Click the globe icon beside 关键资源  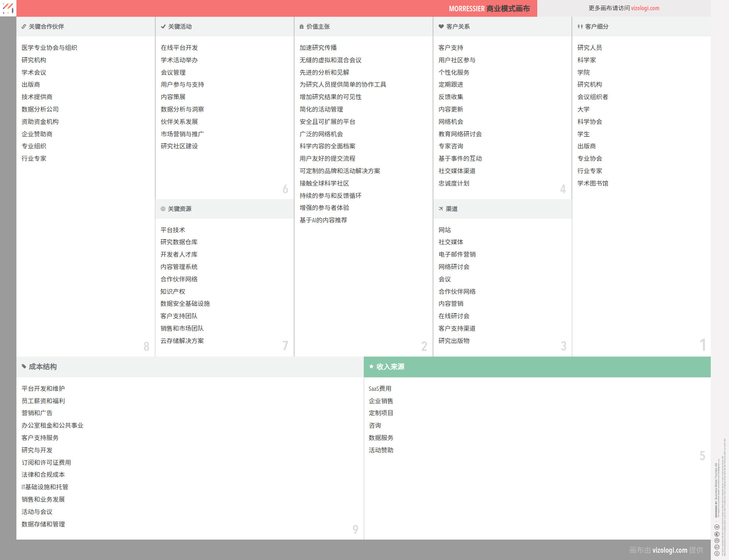163,209
